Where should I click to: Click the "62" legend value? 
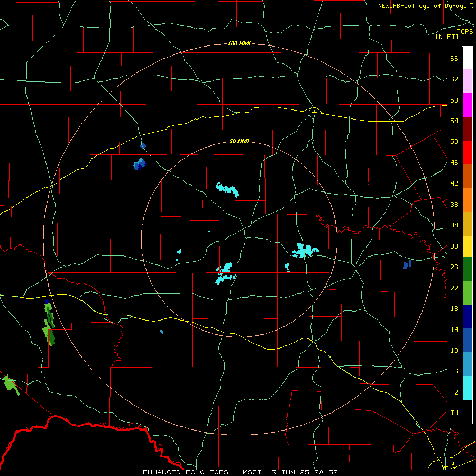click(454, 79)
